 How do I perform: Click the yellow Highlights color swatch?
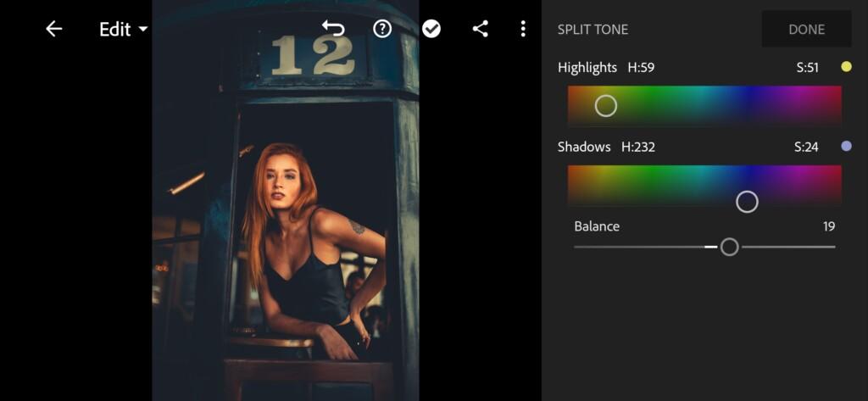847,67
